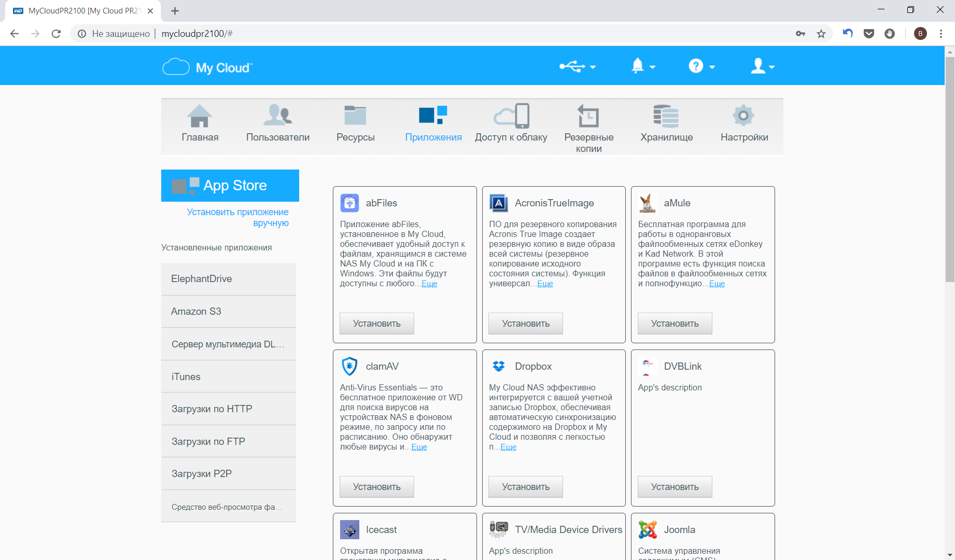
Task: Install the AcronisTrueImage app
Action: click(x=526, y=324)
